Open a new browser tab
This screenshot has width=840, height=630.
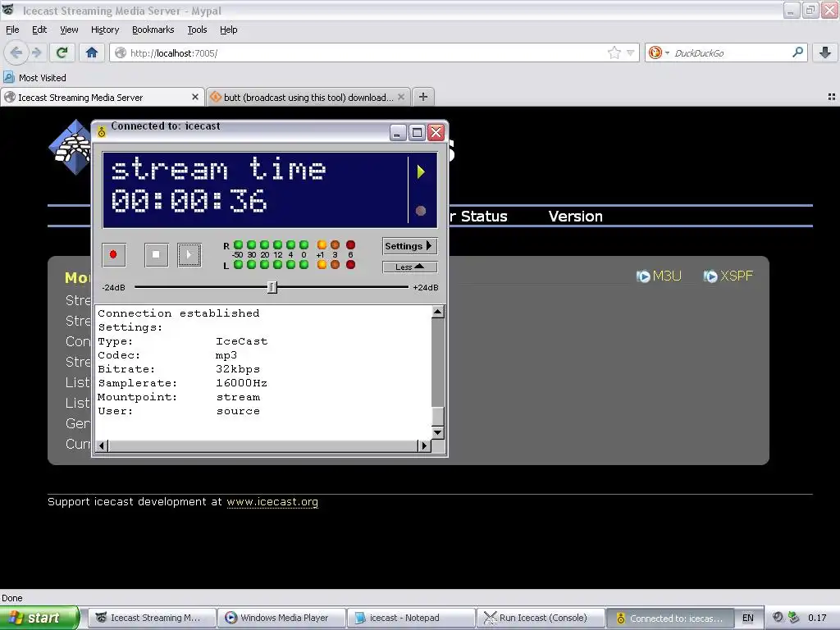(423, 97)
